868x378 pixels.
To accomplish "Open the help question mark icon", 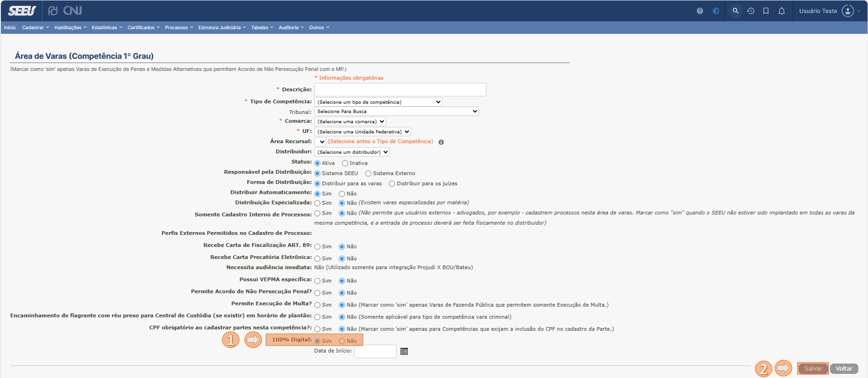I will pyautogui.click(x=700, y=11).
